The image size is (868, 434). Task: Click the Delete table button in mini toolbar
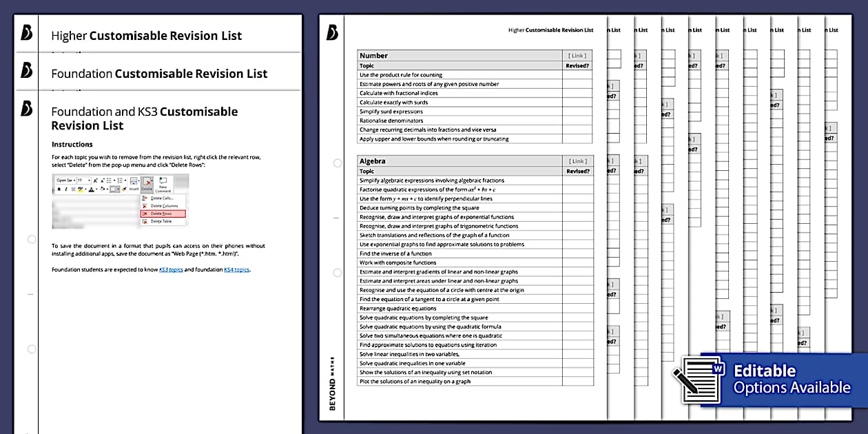point(147,183)
